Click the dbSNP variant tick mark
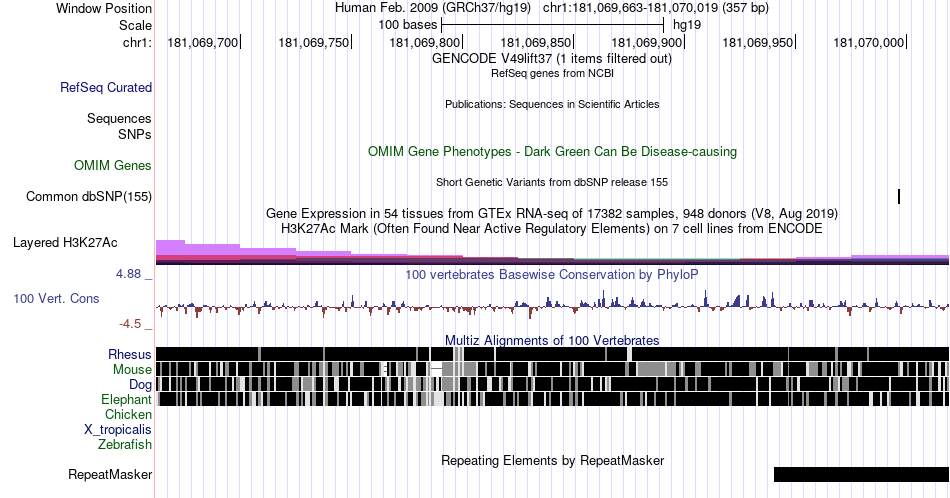This screenshot has width=950, height=498. (899, 196)
